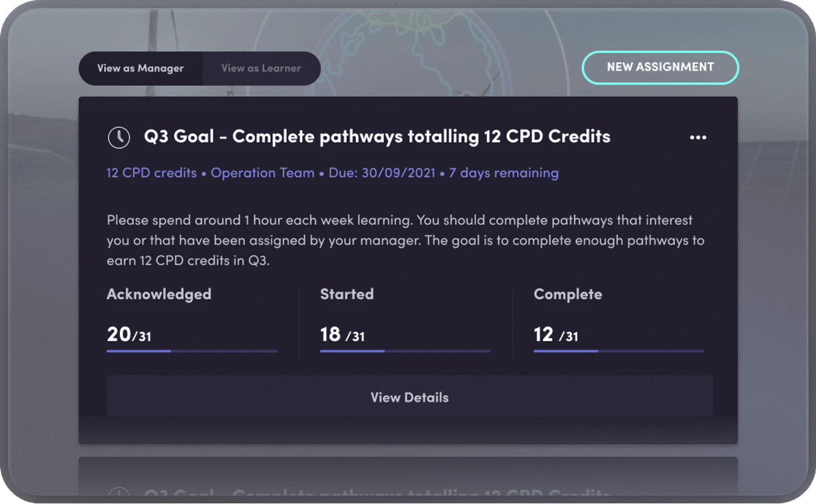The width and height of the screenshot is (816, 504).
Task: Select the Started 18/31 count
Action: (342, 335)
